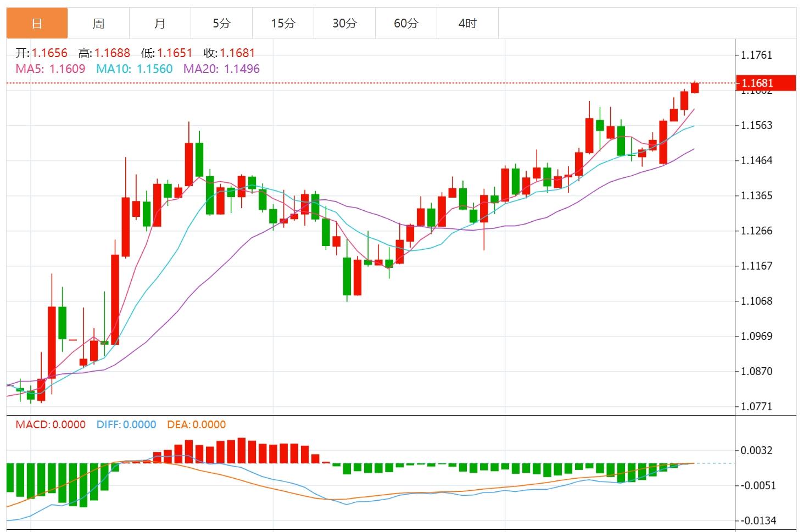This screenshot has height=532, width=809.
Task: Click the DEA 0.0000 legend label
Action: pyautogui.click(x=196, y=424)
